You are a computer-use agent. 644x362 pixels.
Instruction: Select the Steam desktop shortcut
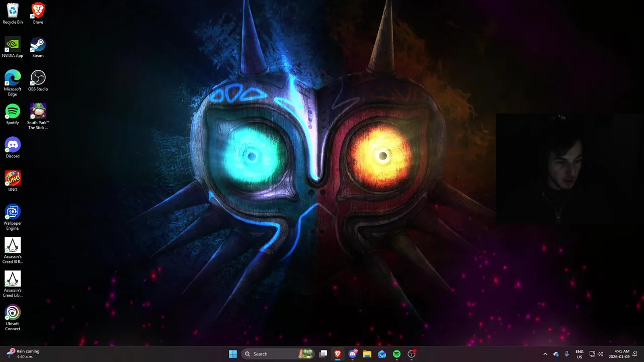coord(38,47)
